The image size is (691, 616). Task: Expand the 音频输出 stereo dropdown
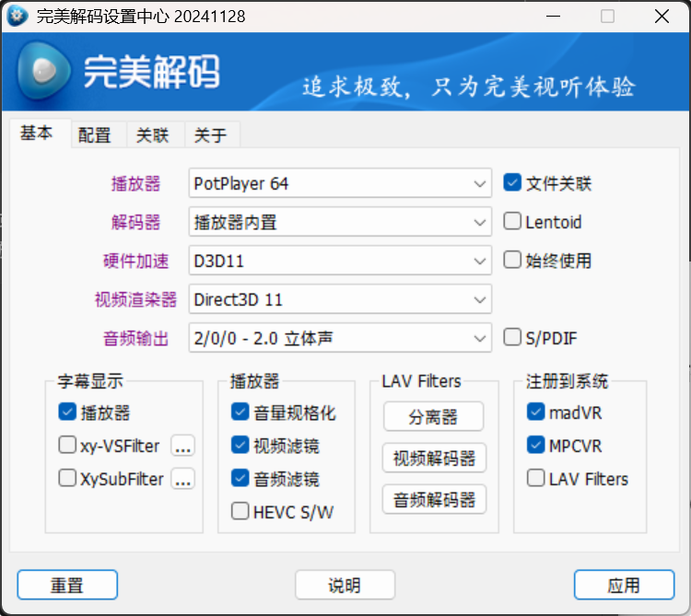click(339, 338)
